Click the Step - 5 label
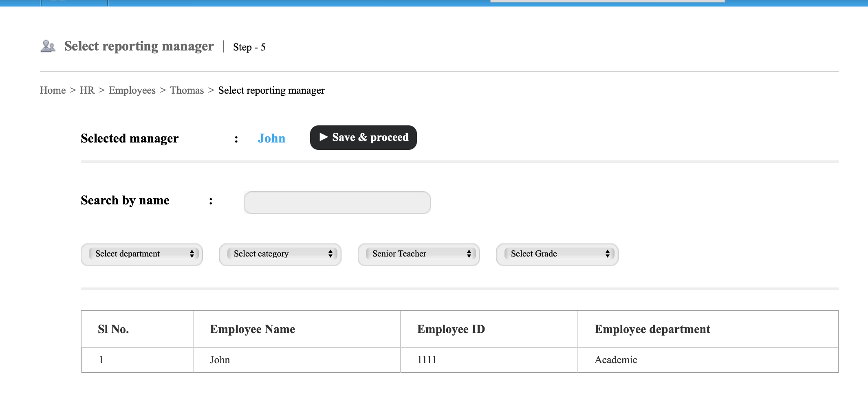This screenshot has width=868, height=399. tap(249, 47)
